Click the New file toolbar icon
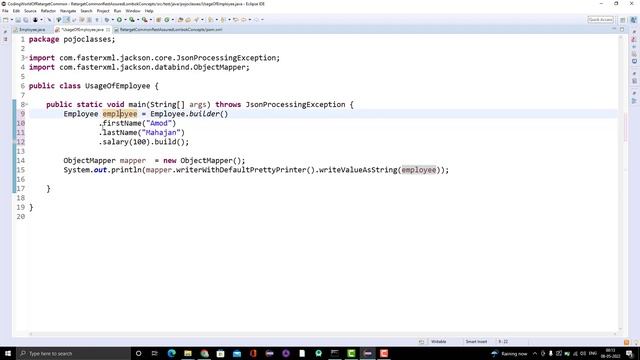 pos(6,20)
